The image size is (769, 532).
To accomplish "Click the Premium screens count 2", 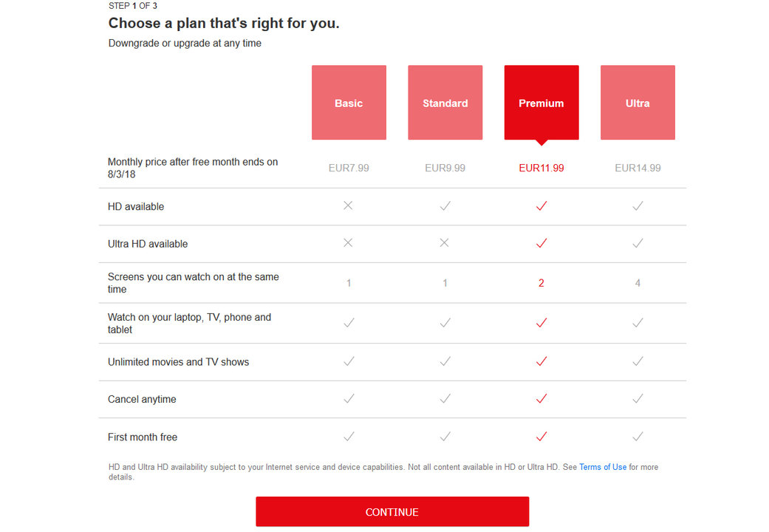I will [541, 283].
